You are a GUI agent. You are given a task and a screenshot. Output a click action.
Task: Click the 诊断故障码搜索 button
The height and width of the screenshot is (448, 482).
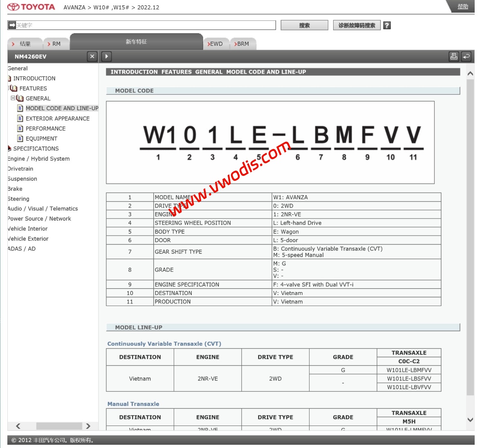tap(356, 25)
